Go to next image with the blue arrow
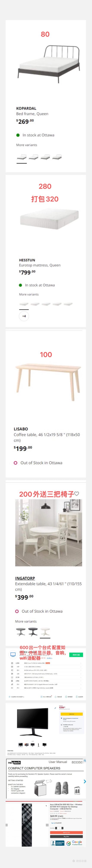The image size is (92, 868). click(x=85, y=781)
